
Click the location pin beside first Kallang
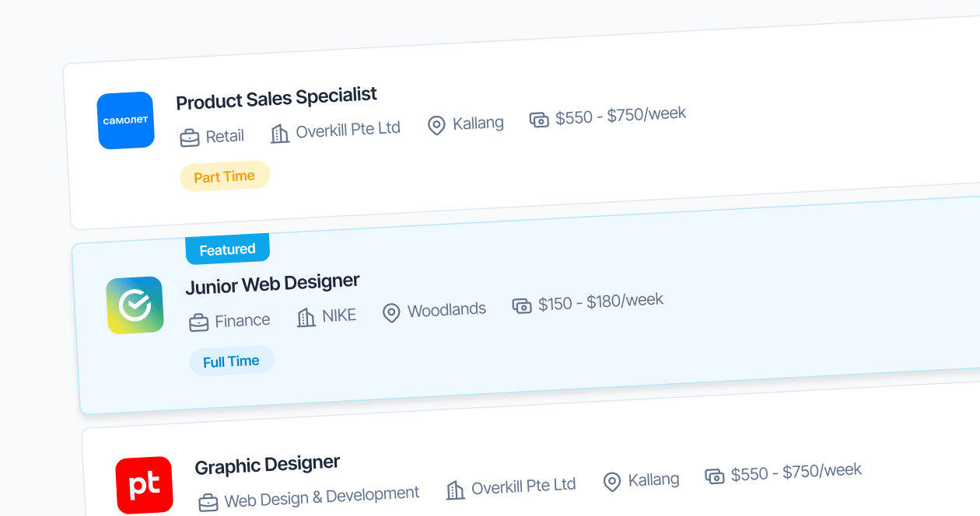[x=436, y=125]
